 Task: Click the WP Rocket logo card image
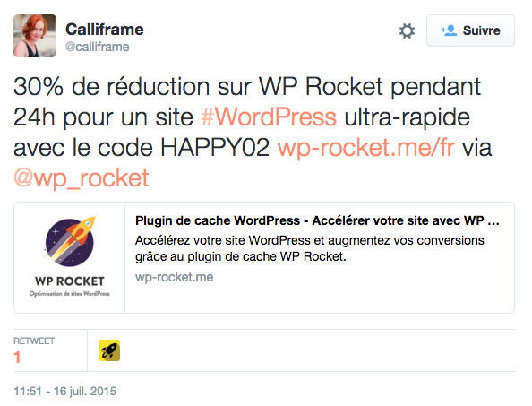70,257
